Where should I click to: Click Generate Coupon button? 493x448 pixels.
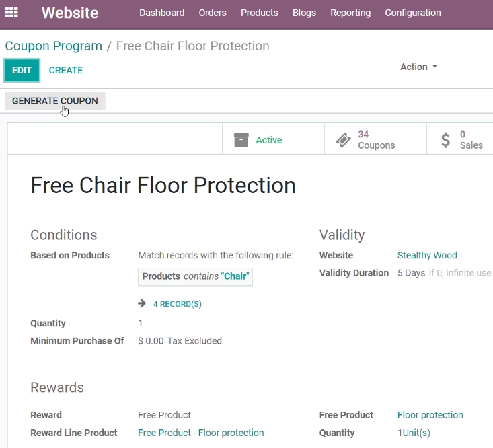pos(55,101)
